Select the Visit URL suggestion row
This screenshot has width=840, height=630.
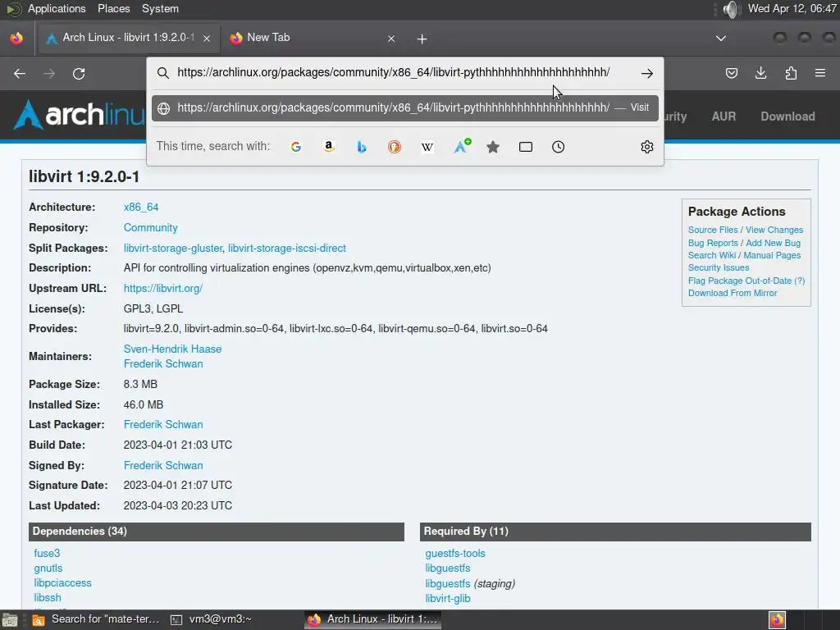coord(405,107)
